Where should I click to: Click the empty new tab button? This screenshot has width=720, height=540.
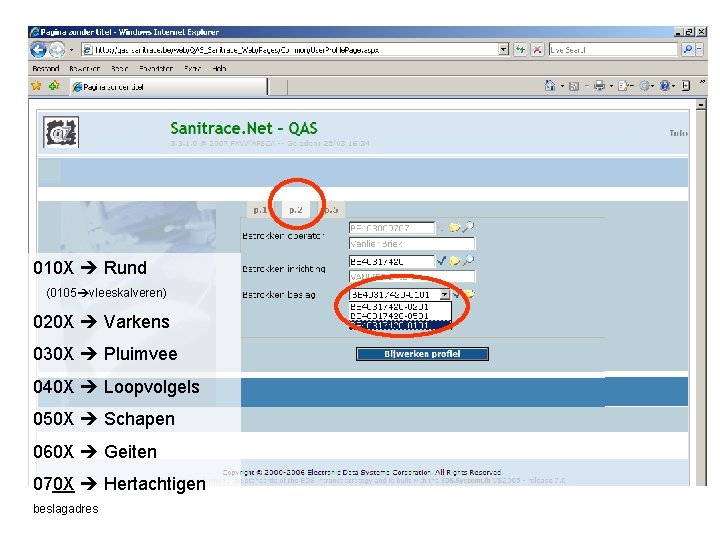(278, 87)
